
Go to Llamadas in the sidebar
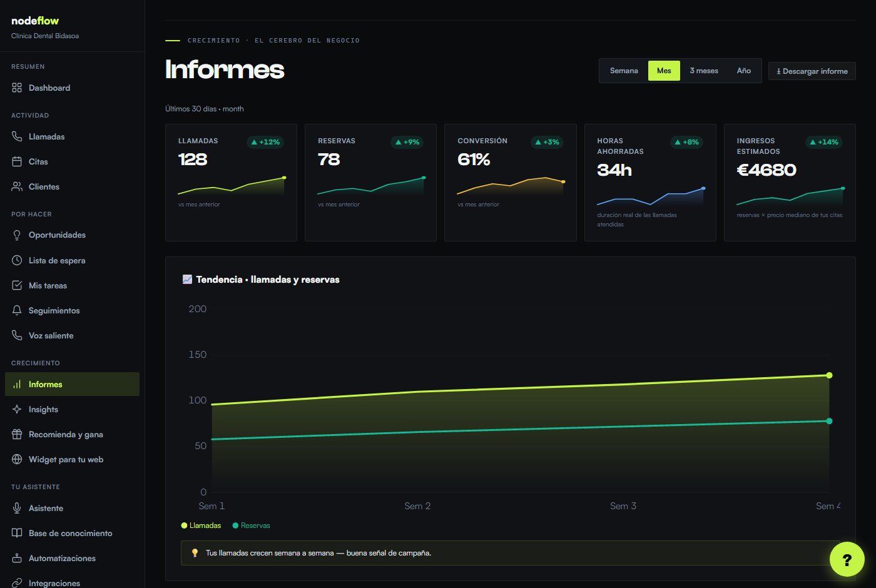point(72,136)
